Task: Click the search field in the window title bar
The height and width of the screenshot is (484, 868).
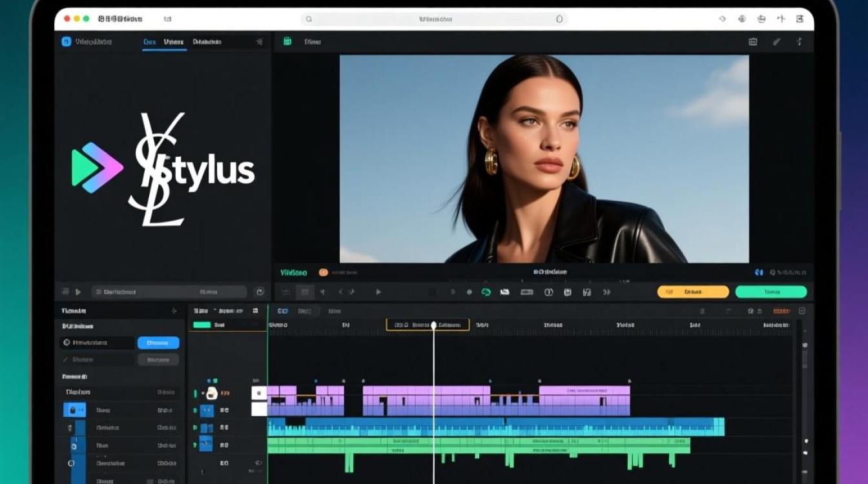Action: [434, 19]
